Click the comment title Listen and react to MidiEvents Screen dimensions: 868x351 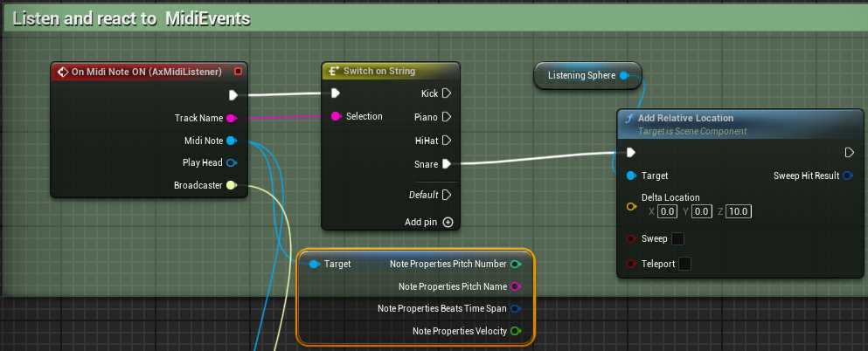pos(131,19)
